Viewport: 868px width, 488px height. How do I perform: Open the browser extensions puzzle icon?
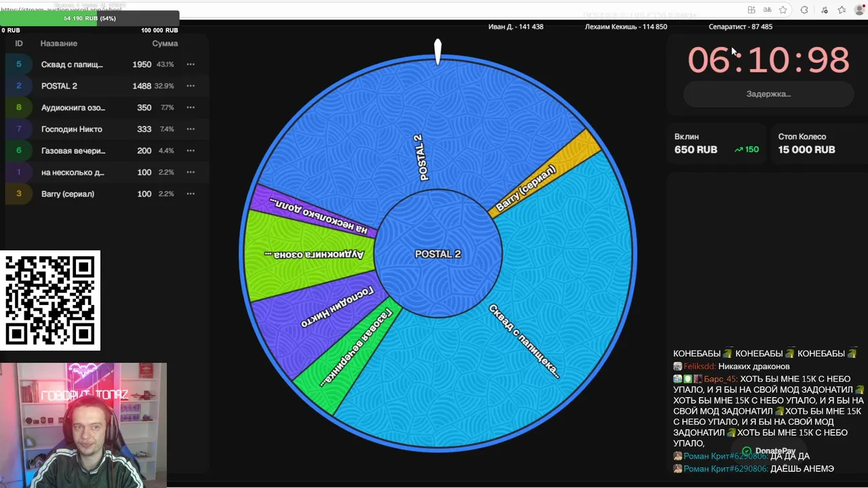[804, 10]
